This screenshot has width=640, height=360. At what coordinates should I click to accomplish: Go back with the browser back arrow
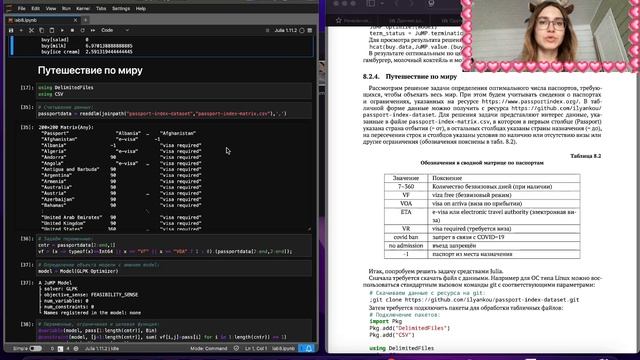coord(396,3)
